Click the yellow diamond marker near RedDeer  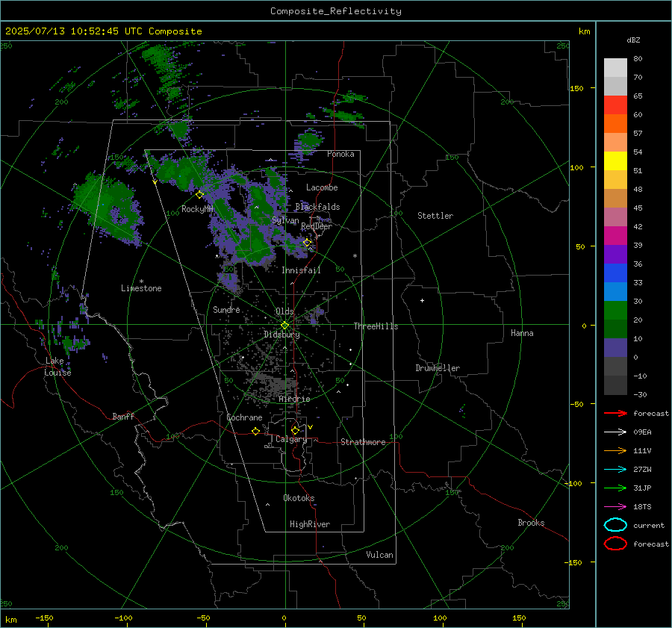[x=307, y=243]
